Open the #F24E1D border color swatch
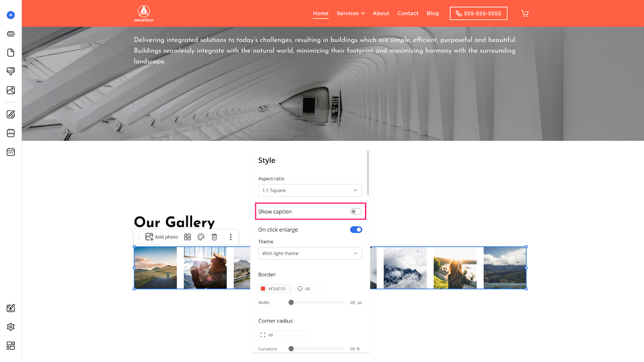This screenshot has height=362, width=644. (x=275, y=289)
